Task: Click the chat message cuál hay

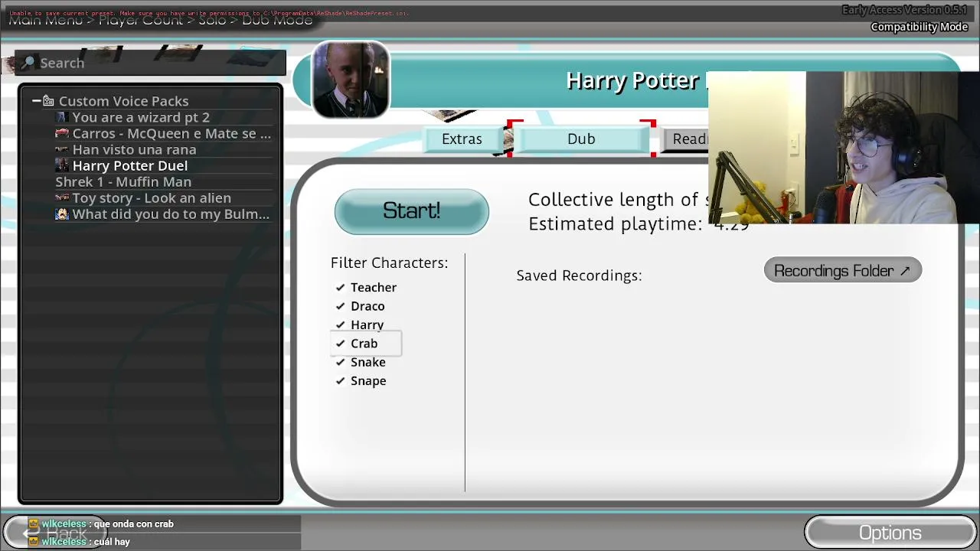Action: 112,542
